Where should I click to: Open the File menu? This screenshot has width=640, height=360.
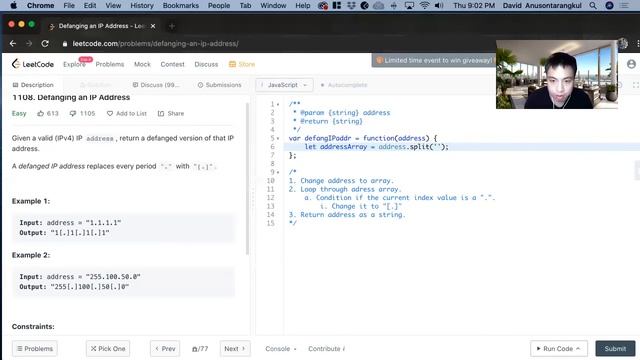69,5
